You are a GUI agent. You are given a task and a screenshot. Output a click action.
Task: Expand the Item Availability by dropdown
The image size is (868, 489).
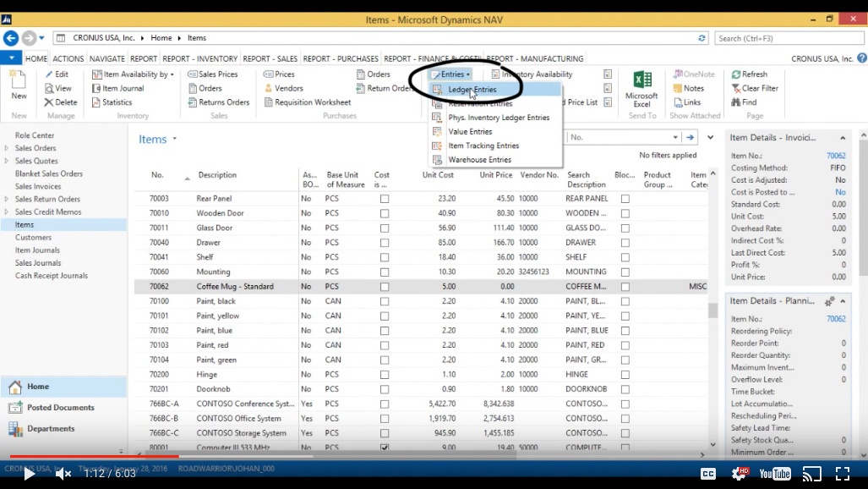click(133, 74)
